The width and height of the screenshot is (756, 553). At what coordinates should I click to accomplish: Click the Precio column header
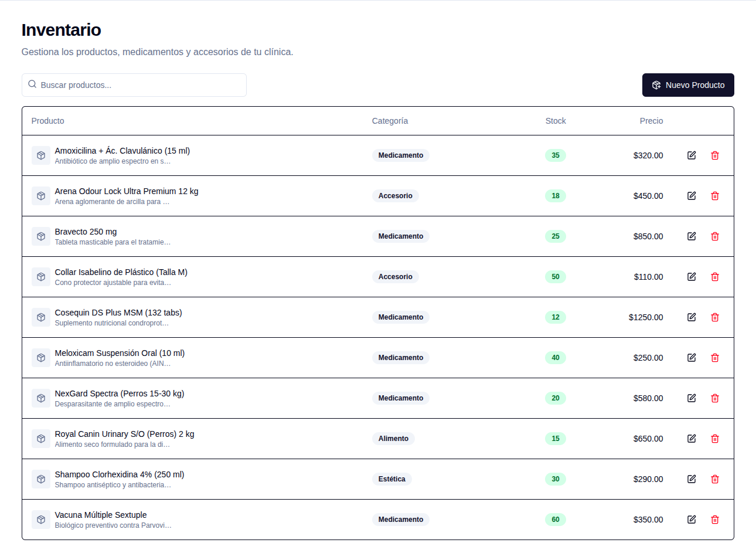651,121
